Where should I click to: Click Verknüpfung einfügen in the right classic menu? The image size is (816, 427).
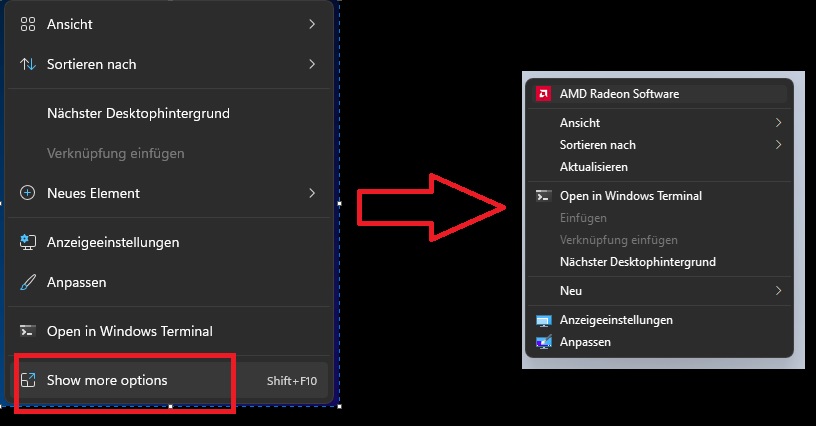click(659, 240)
